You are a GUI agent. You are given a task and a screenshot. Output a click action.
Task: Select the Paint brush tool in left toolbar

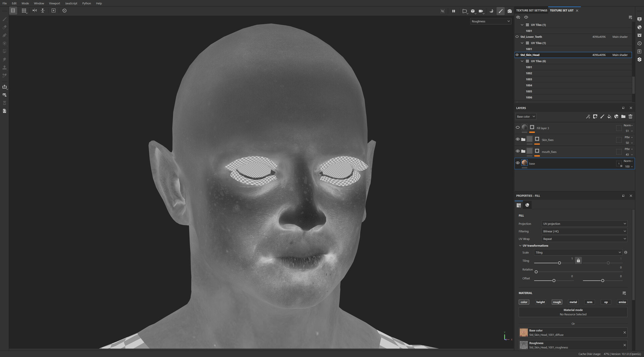[5, 19]
